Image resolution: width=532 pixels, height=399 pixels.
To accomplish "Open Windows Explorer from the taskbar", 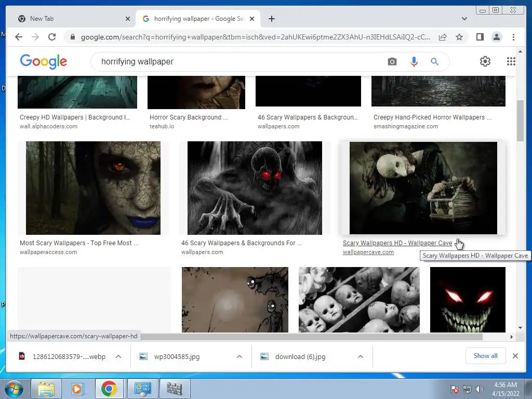I will coord(46,389).
